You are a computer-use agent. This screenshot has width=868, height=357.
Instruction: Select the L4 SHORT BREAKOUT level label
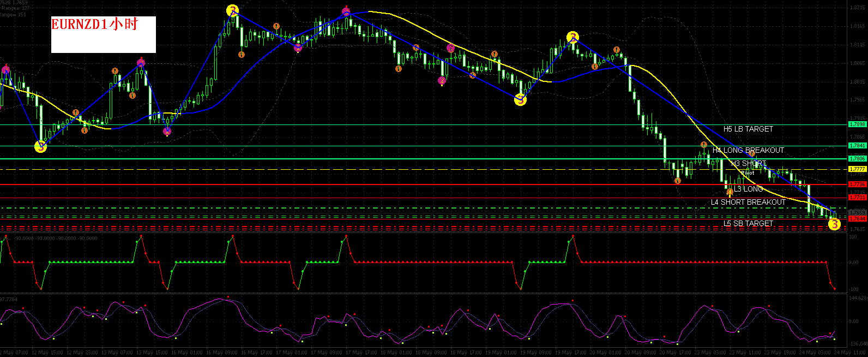click(x=748, y=202)
